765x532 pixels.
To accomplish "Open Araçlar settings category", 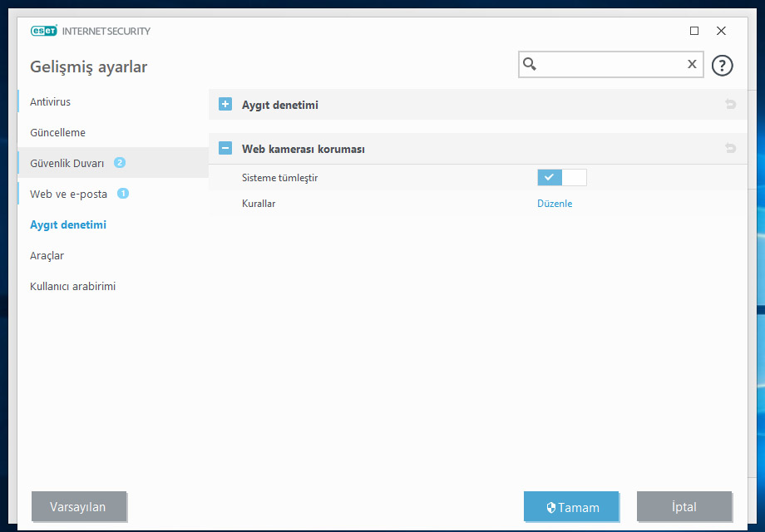I will [x=47, y=255].
